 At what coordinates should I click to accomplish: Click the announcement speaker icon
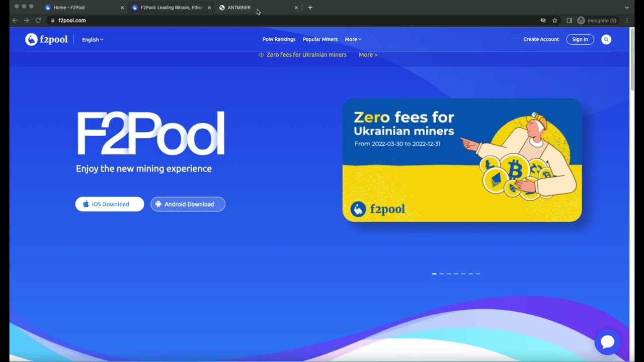point(261,55)
